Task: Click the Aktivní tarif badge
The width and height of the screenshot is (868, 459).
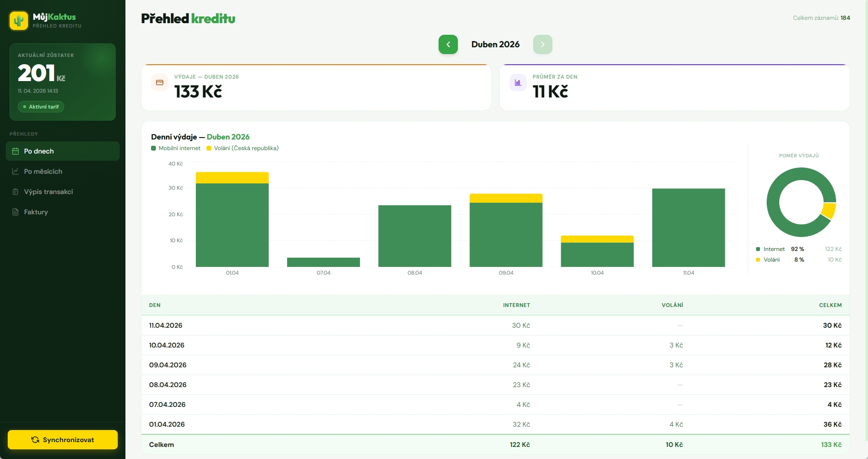Action: 41,107
